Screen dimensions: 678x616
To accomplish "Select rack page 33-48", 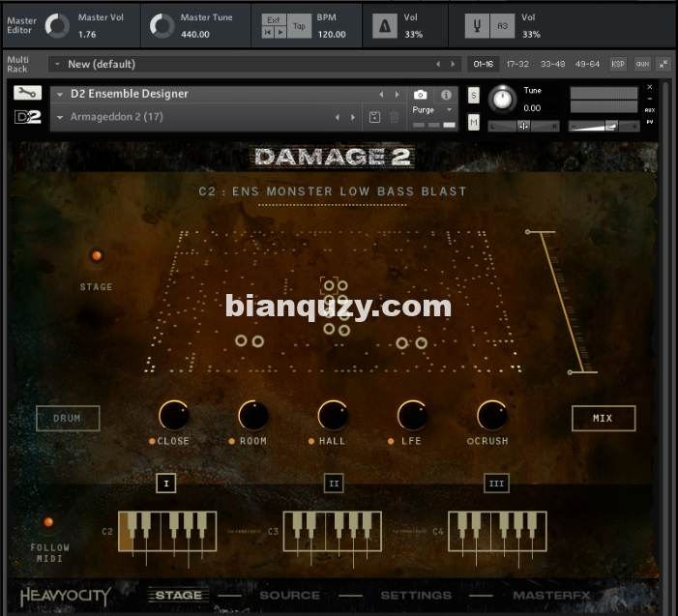I will (552, 64).
